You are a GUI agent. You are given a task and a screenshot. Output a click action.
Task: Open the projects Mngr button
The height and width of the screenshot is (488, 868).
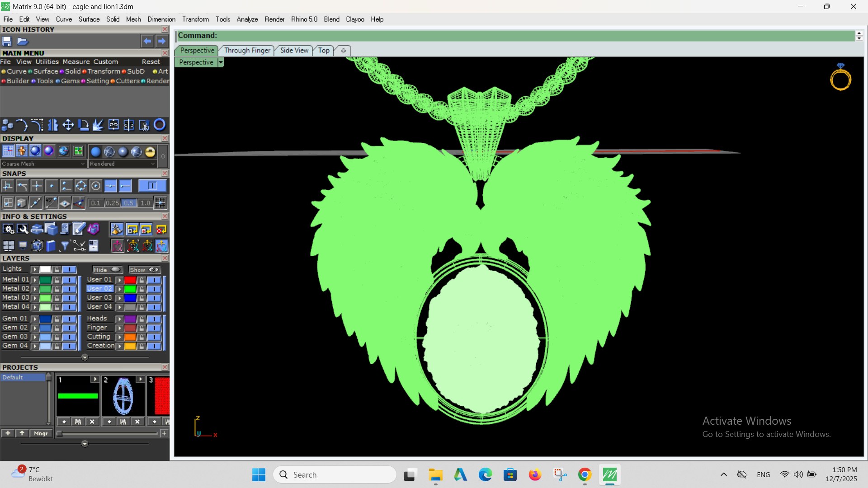[x=41, y=433]
